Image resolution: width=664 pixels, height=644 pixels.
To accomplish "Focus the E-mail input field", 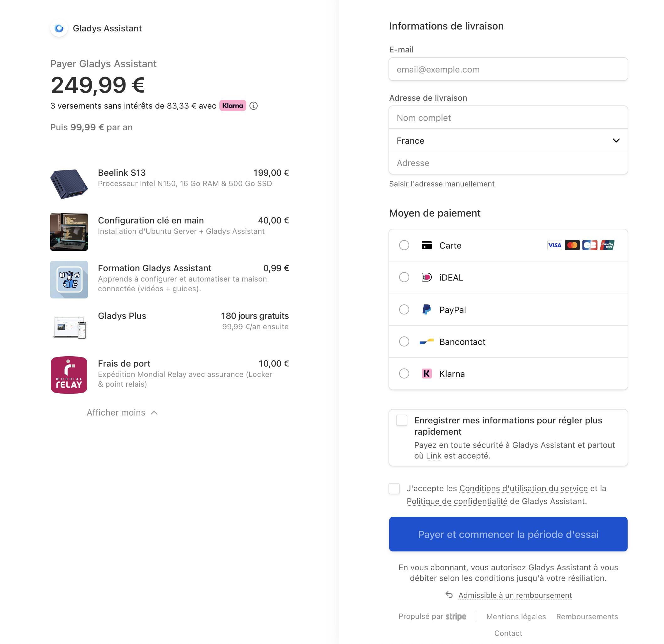I will [508, 69].
